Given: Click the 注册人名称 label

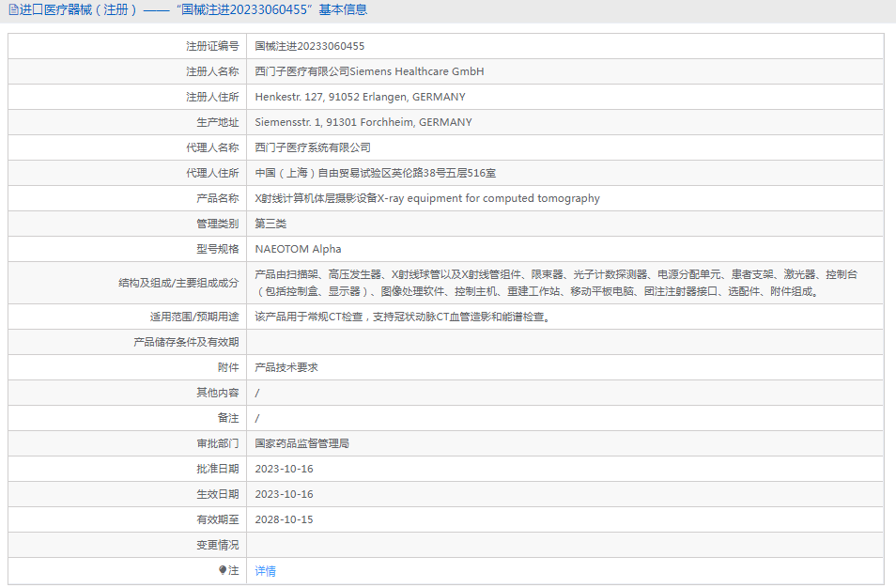Looking at the screenshot, I should point(212,71).
